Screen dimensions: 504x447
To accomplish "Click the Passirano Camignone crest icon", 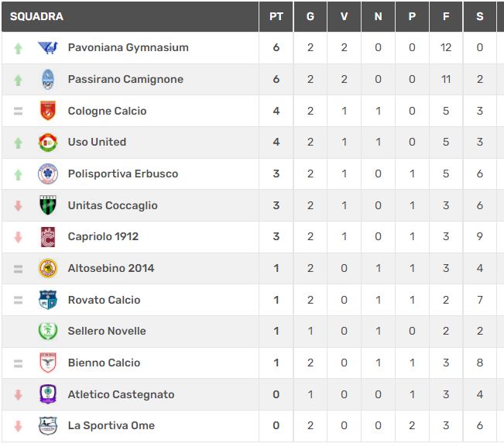I will coord(48,79).
